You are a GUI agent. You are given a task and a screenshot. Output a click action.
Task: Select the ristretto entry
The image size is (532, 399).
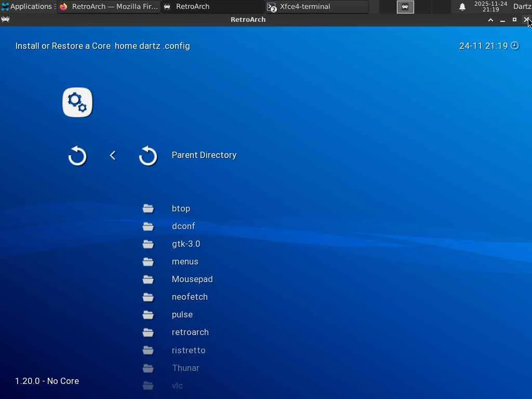tap(188, 350)
